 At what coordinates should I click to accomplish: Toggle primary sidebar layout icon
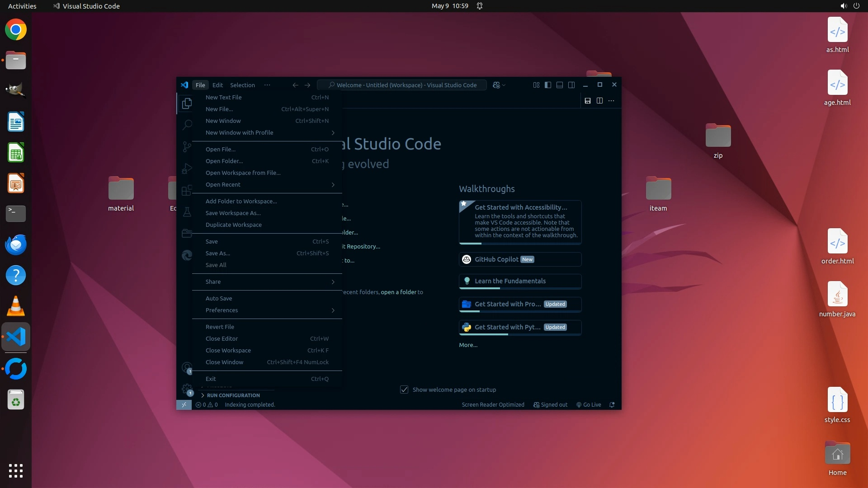(x=548, y=85)
